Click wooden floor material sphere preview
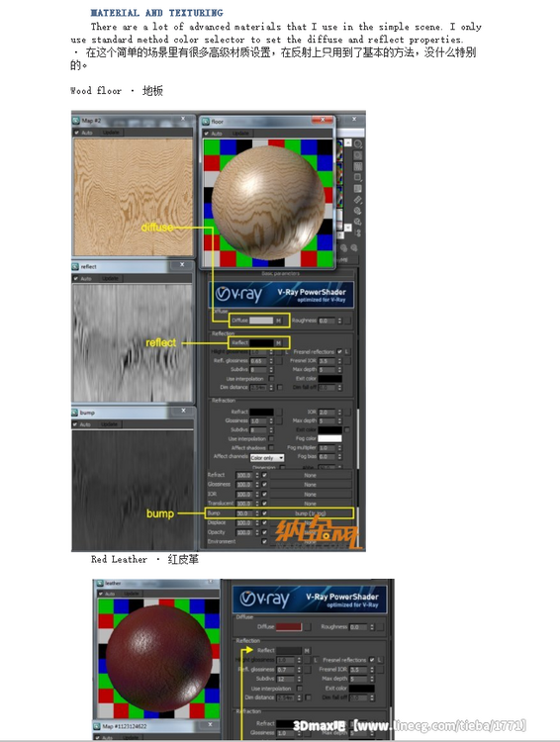The height and width of the screenshot is (742, 560). click(268, 203)
